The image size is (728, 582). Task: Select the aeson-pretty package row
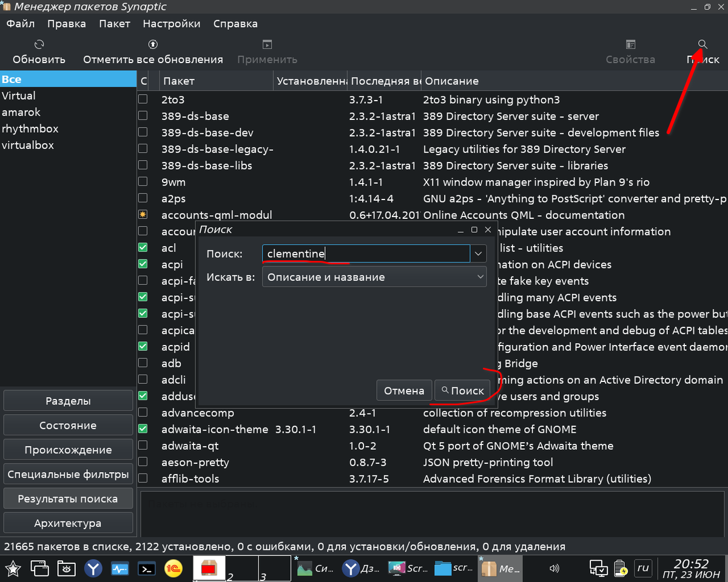tap(433, 462)
